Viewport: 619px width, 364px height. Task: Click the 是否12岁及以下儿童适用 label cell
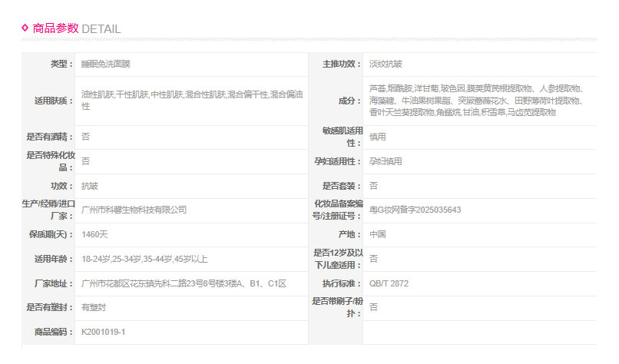point(336,259)
